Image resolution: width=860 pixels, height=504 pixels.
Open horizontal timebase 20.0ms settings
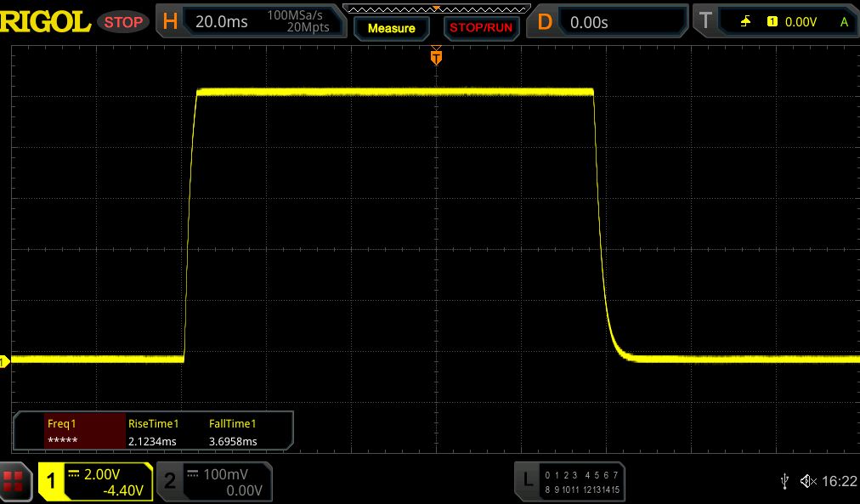pyautogui.click(x=222, y=22)
